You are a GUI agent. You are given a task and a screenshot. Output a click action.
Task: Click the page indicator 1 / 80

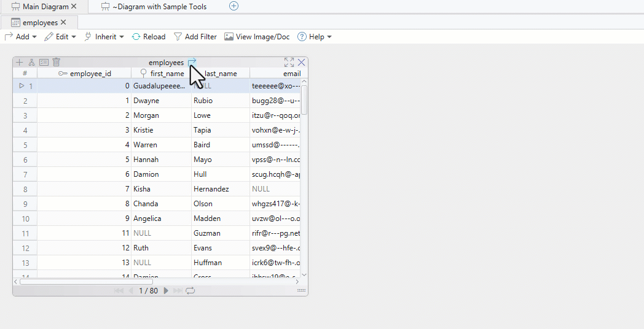148,290
